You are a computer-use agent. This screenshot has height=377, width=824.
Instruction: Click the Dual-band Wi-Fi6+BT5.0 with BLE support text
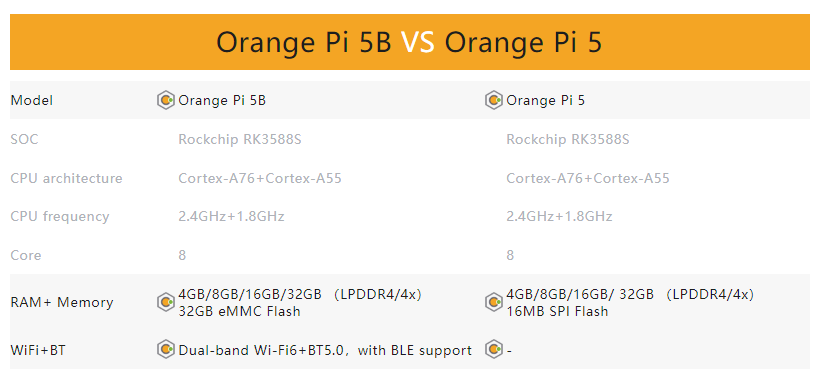point(325,350)
